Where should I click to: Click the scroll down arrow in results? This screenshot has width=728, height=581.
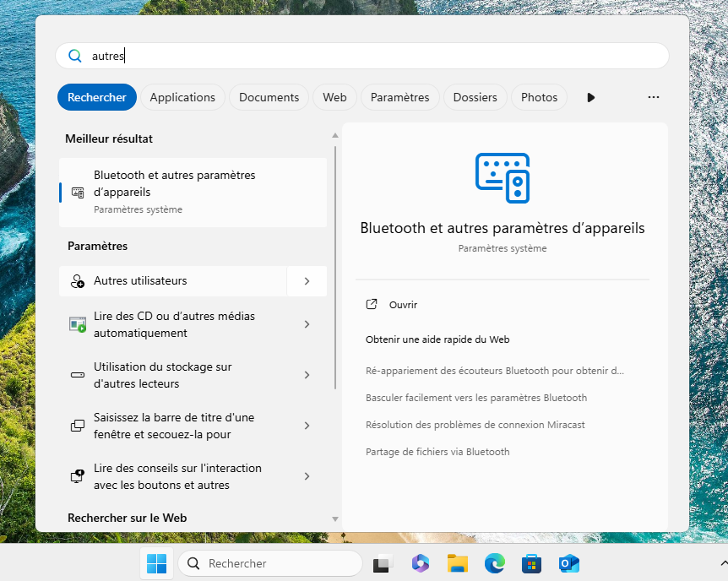tap(335, 519)
